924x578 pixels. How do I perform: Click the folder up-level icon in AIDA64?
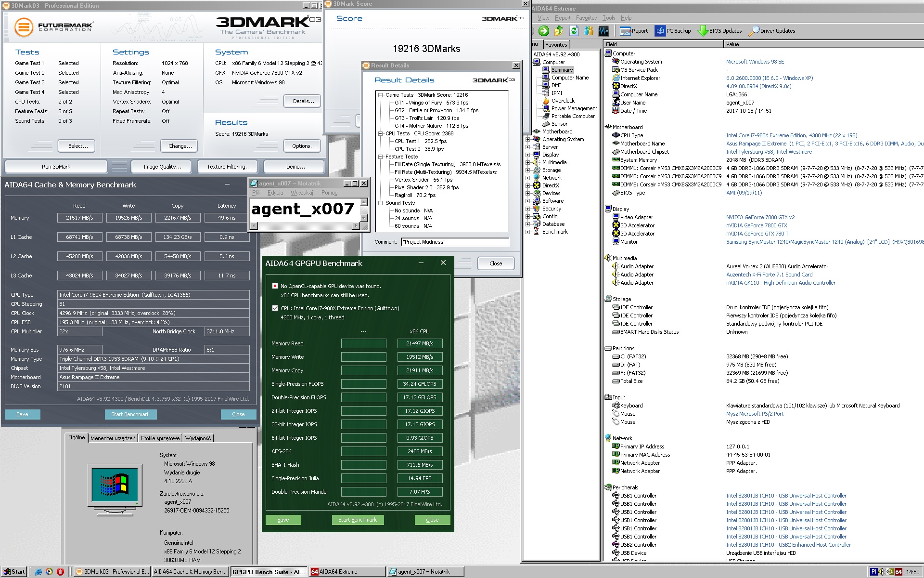click(x=559, y=31)
